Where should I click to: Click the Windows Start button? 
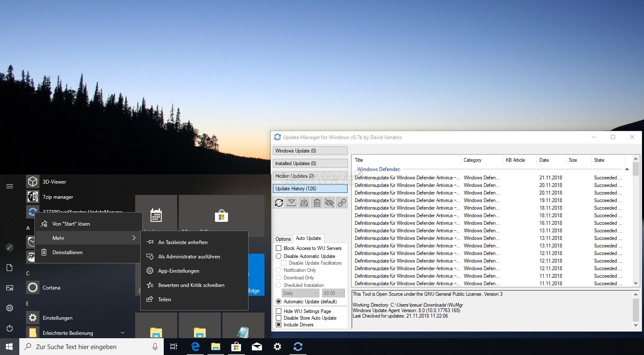click(x=9, y=347)
